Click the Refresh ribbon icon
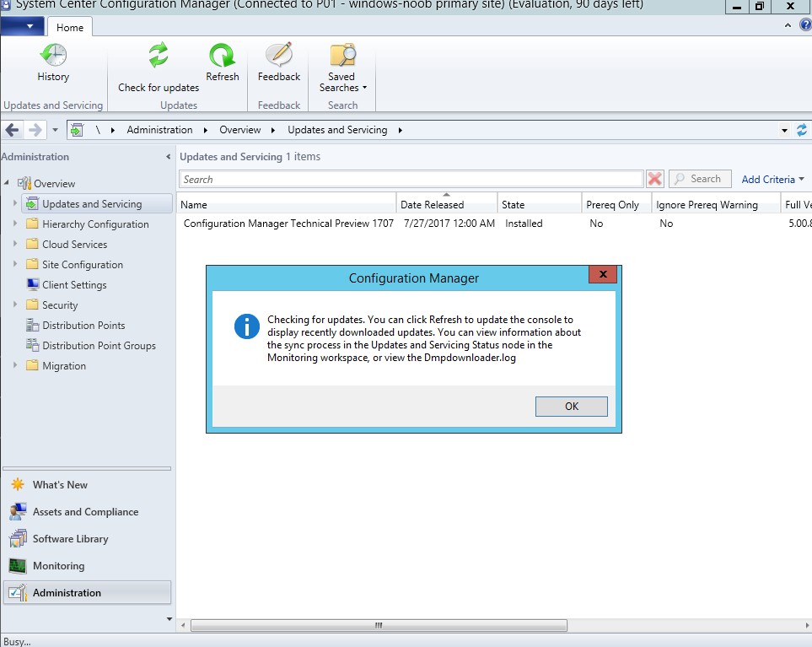The image size is (812, 647). point(222,55)
